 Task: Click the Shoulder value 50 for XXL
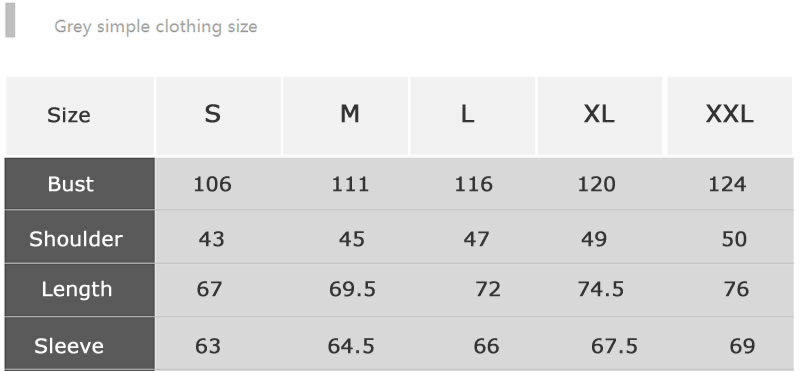tap(734, 239)
